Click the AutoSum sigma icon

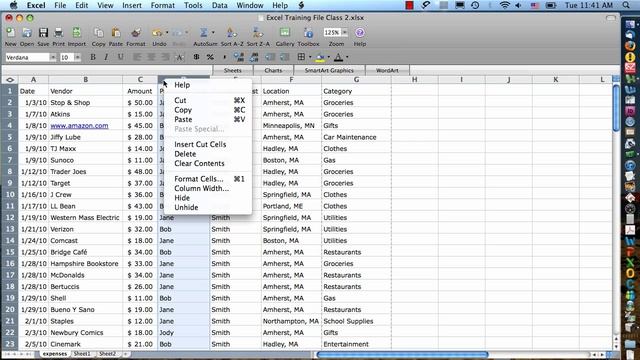[204, 33]
